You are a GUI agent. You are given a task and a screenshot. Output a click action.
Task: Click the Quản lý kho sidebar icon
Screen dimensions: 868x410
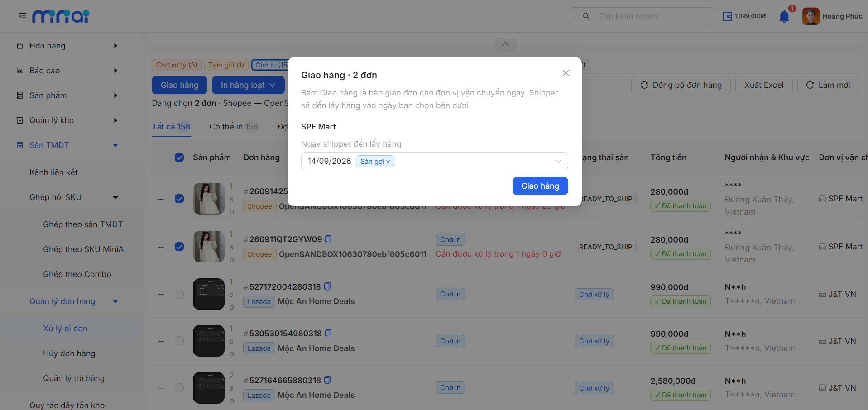(x=20, y=120)
